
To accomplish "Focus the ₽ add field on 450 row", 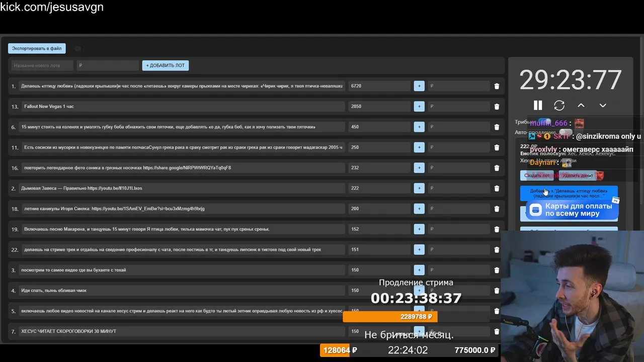I will [x=458, y=127].
